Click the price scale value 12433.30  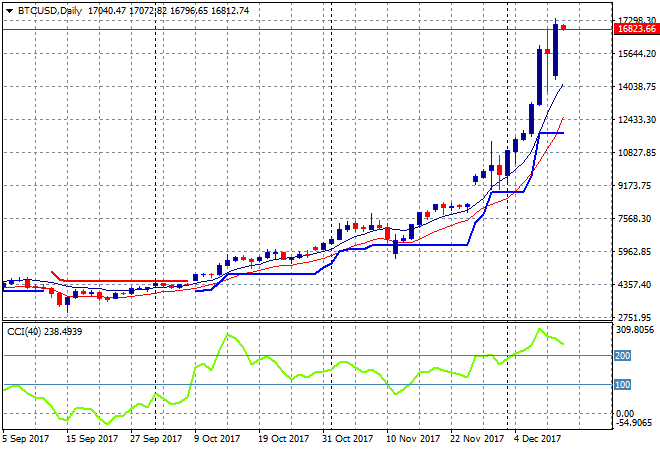pyautogui.click(x=637, y=120)
